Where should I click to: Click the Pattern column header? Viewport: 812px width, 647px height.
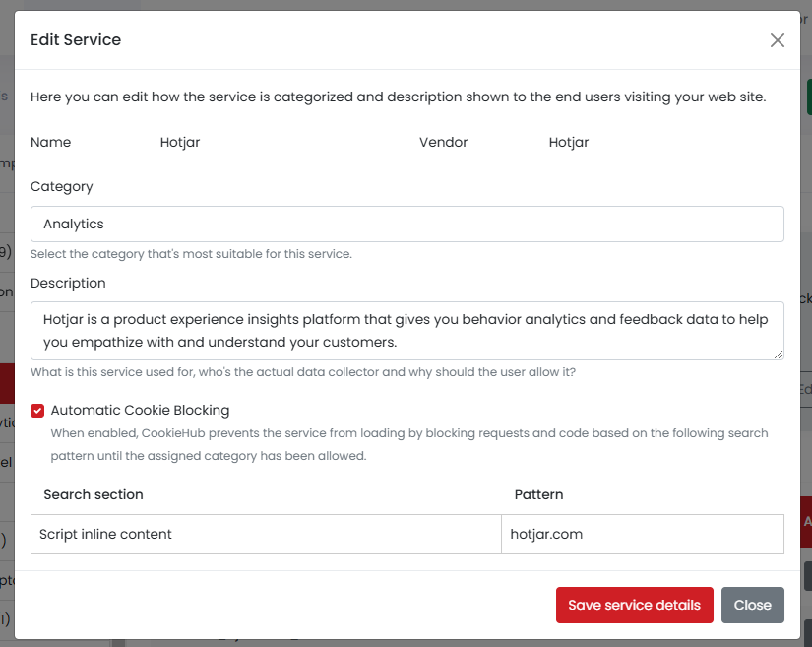(x=538, y=494)
